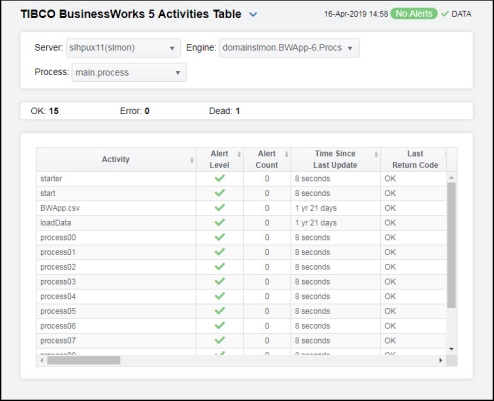Expand the Engine dropdown domainslmon.BWApp-6.Procs

coord(289,48)
